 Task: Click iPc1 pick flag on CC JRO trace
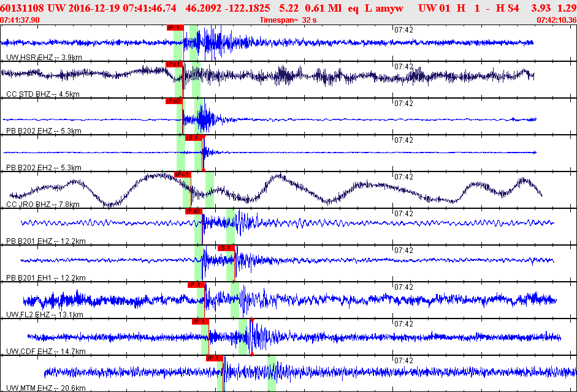[183, 175]
